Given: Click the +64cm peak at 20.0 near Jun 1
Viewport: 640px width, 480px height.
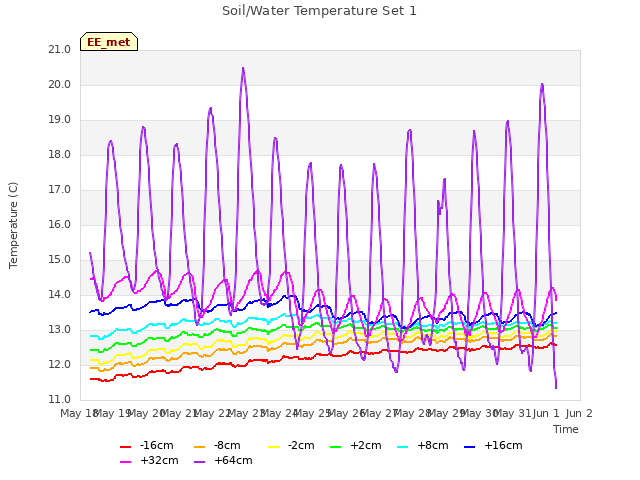Looking at the screenshot, I should coord(542,84).
